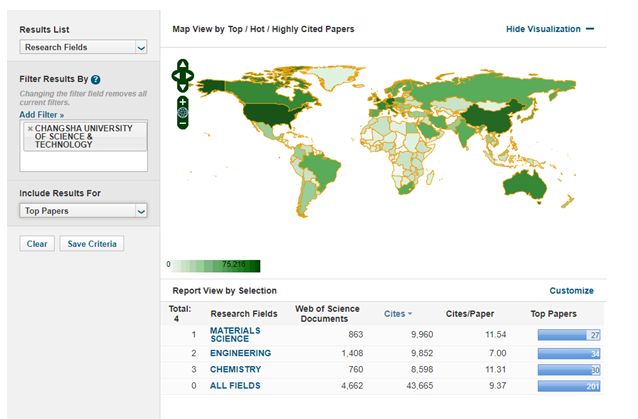Click the green map color scale legend
This screenshot has height=419, width=638.
(x=216, y=266)
